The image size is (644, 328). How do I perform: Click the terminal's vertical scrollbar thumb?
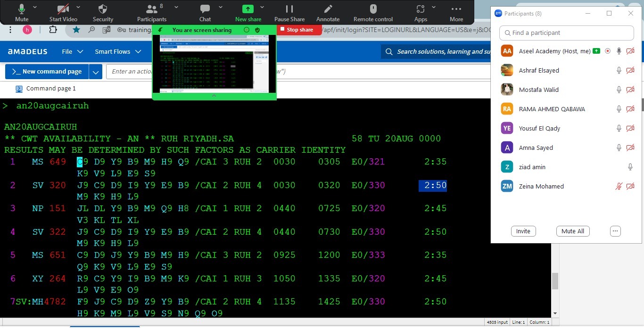(555, 281)
